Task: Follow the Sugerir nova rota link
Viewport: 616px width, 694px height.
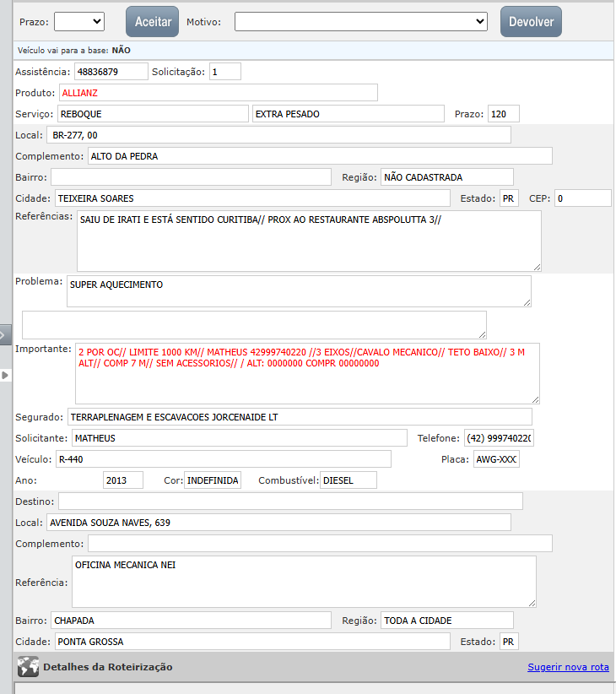Action: click(568, 667)
